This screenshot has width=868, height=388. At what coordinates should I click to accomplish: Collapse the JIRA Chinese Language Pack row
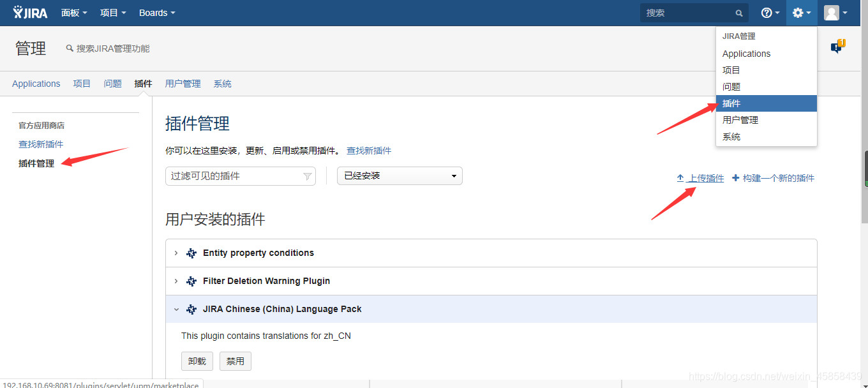pos(176,310)
